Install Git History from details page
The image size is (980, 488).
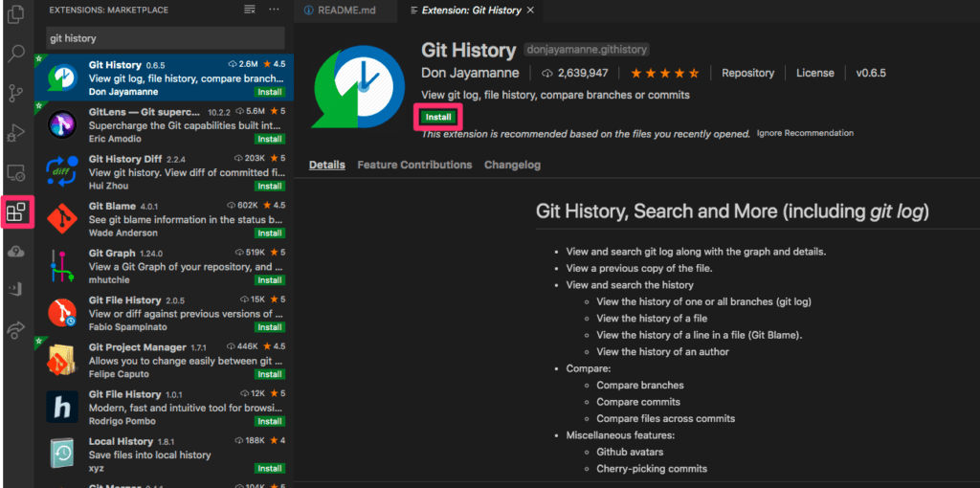point(438,118)
